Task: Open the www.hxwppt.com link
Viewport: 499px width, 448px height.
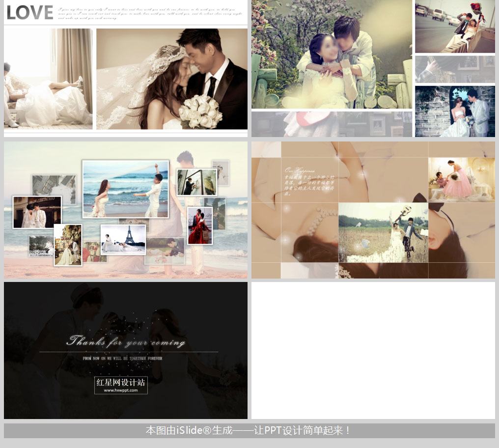Action: click(x=121, y=391)
